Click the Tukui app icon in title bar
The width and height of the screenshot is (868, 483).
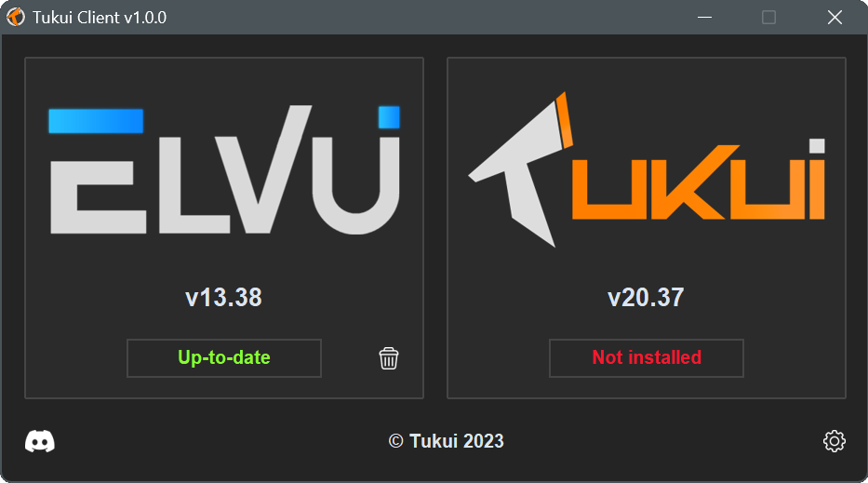point(16,17)
